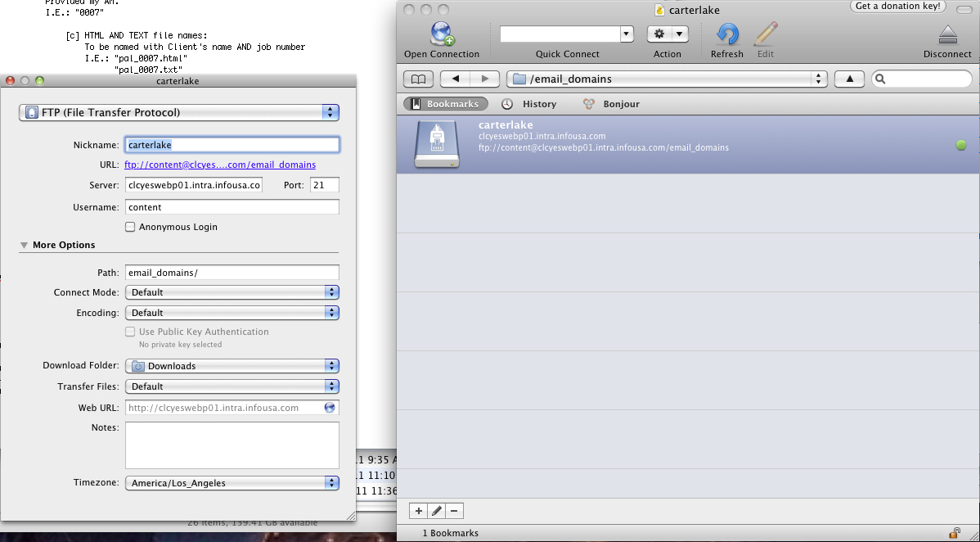Click the remove bookmark minus button
Screen dimensions: 980x542
coord(455,511)
